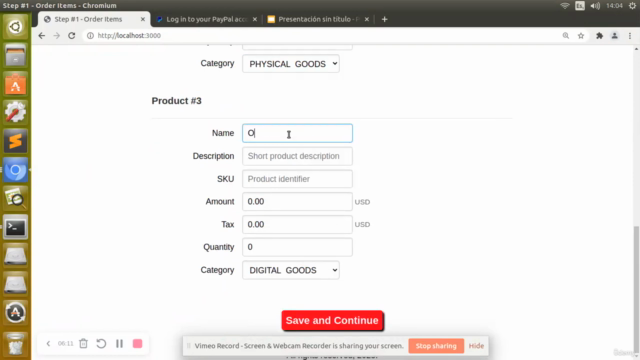Screen dimensions: 640x360
Task: Open the Trash in dock
Action: [16, 344]
